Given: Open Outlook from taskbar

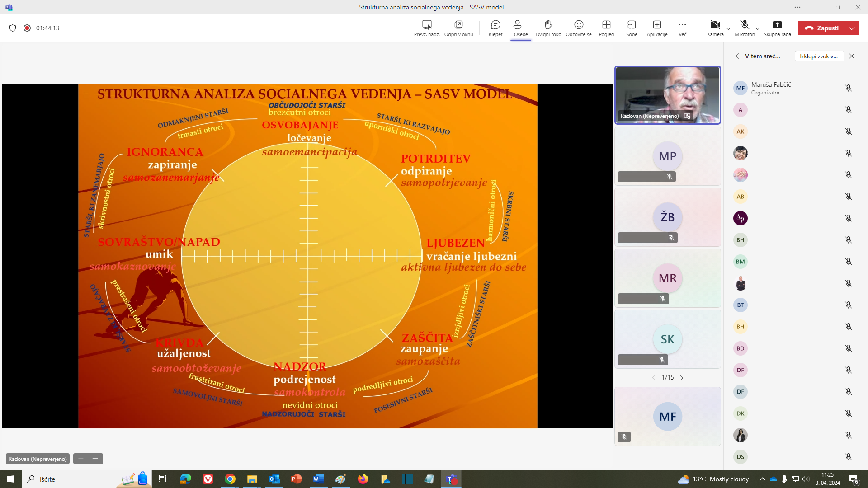Looking at the screenshot, I should [274, 479].
